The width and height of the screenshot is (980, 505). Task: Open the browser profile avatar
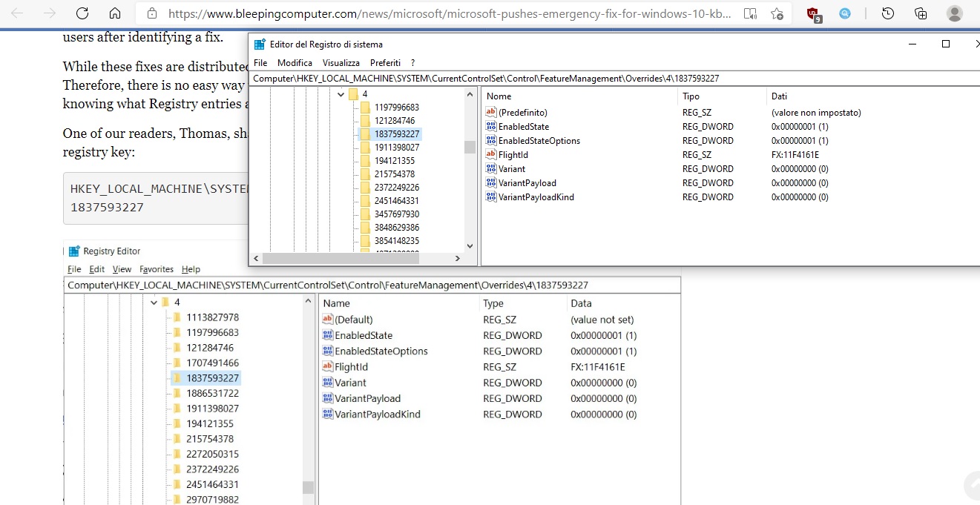955,13
